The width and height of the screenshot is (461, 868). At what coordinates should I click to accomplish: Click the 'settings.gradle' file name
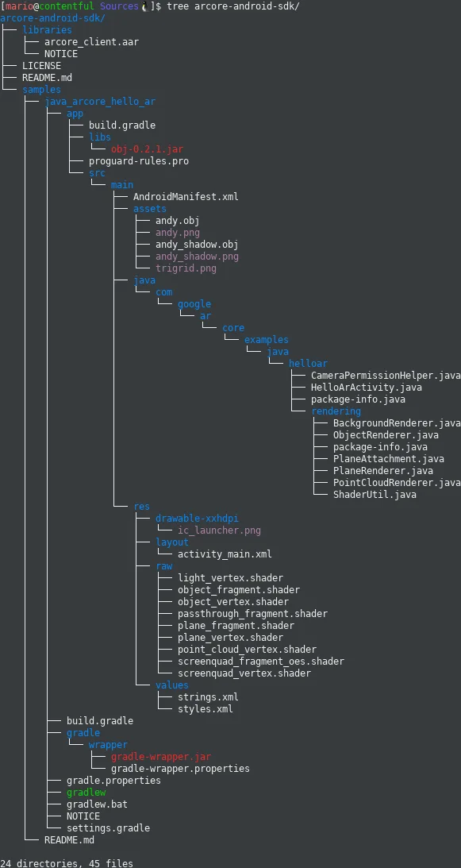[108, 830]
